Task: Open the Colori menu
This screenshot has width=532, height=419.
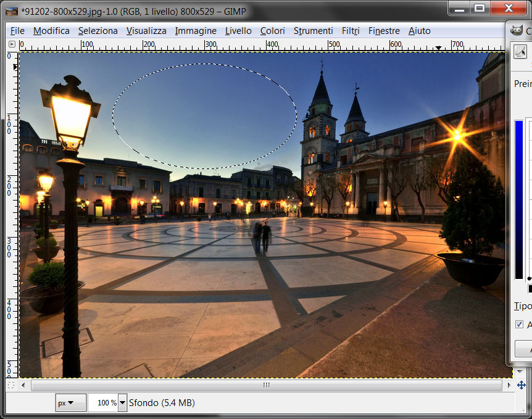Action: point(272,30)
